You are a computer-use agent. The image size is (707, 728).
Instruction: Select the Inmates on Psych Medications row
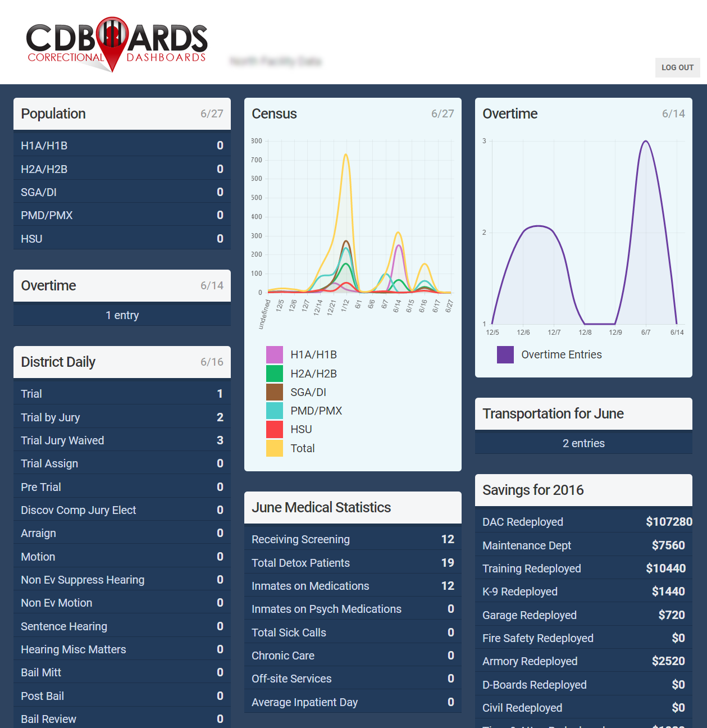tap(353, 609)
